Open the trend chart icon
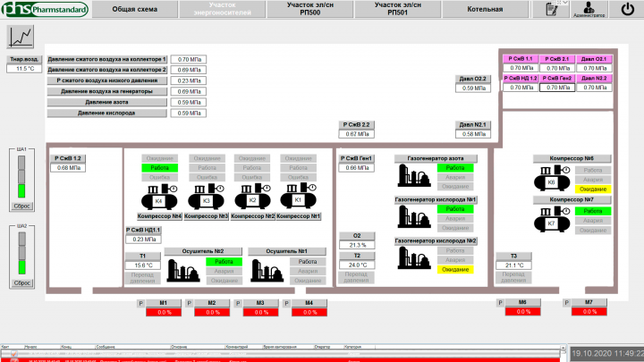Image resolution: width=644 pixels, height=362 pixels. [21, 37]
